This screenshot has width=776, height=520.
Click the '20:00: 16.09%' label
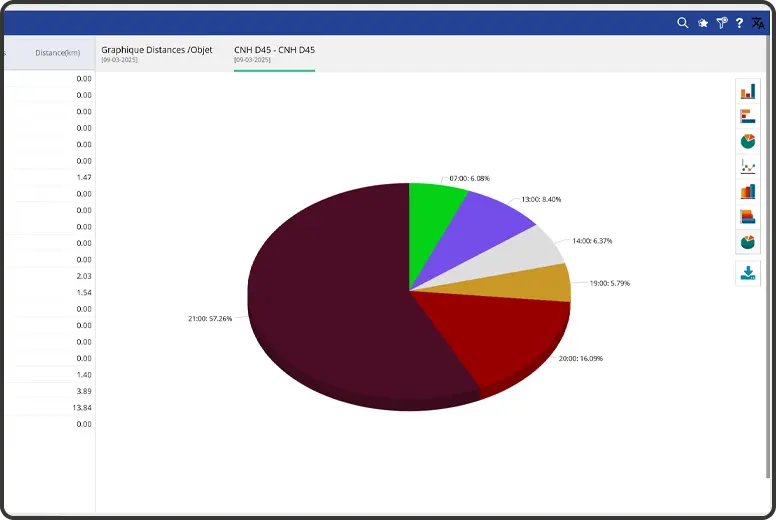(x=581, y=359)
